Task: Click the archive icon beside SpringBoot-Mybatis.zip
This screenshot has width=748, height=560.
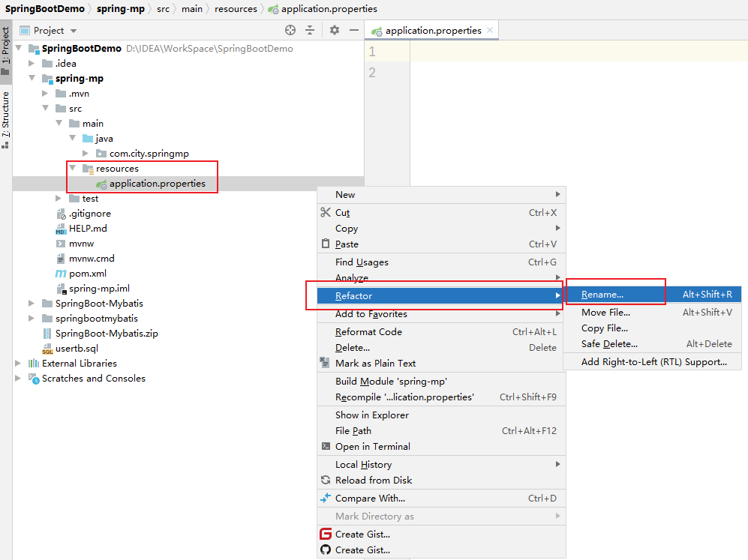Action: pos(47,333)
